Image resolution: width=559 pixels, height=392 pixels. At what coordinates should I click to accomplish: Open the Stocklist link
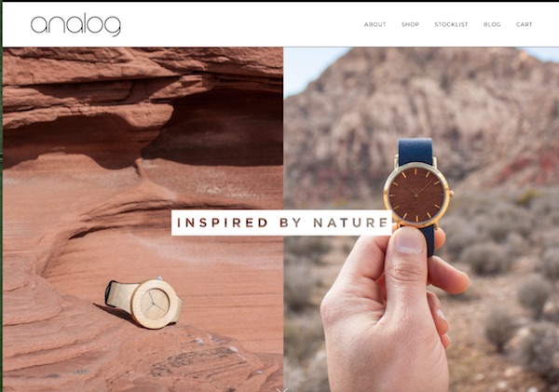[x=451, y=24]
